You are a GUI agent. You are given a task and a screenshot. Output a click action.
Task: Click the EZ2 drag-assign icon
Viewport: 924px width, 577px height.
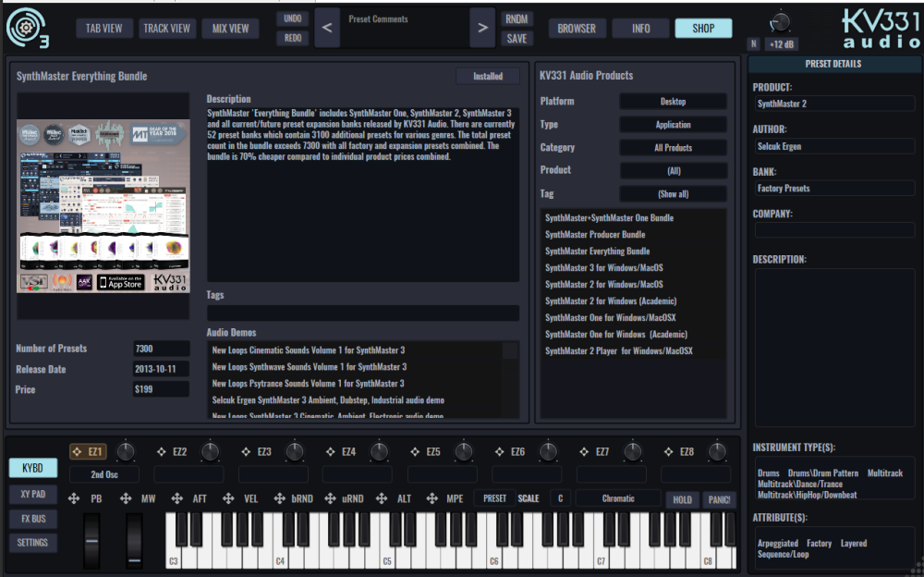160,452
